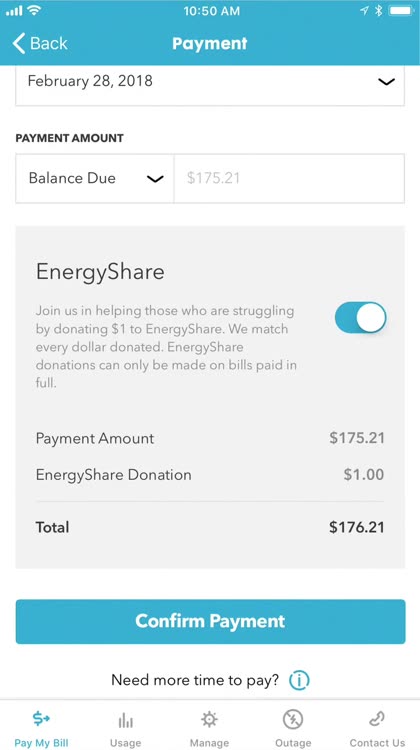Viewport: 420px width, 750px height.
Task: Tap the date dropdown chevron arrow
Action: (x=386, y=82)
